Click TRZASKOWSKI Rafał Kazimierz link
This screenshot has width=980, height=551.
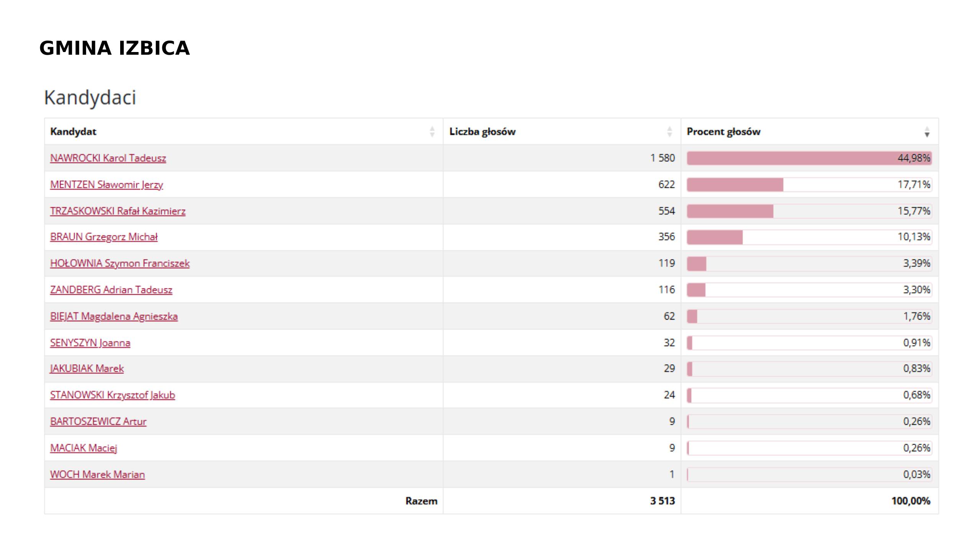[x=118, y=211]
